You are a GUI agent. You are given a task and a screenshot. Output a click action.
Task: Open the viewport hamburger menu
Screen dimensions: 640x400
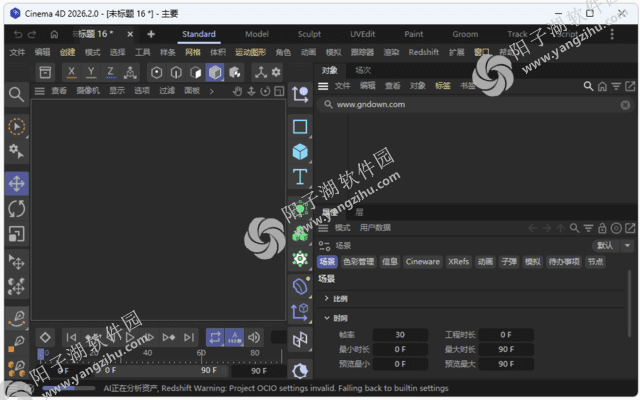point(39,91)
